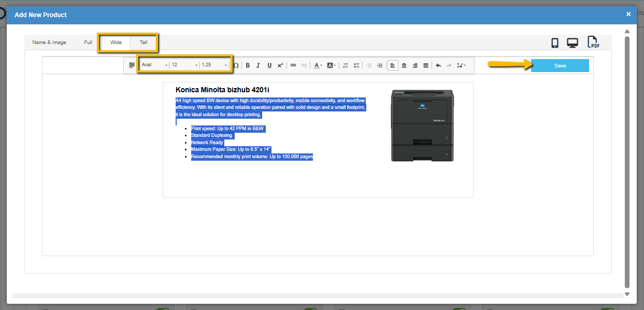
Task: Switch to desktop preview
Action: point(573,43)
